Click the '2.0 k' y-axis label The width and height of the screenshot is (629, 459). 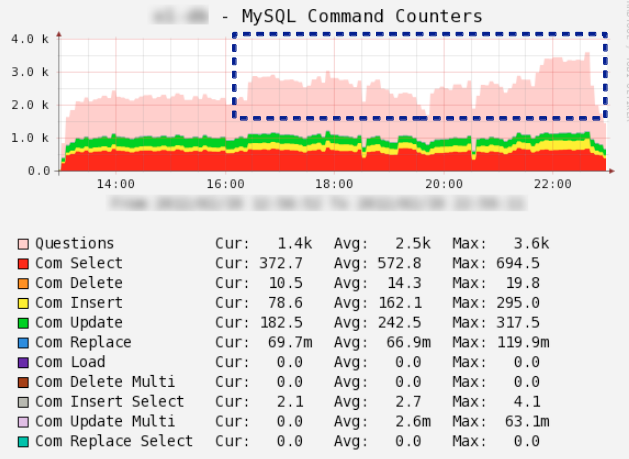coord(30,105)
